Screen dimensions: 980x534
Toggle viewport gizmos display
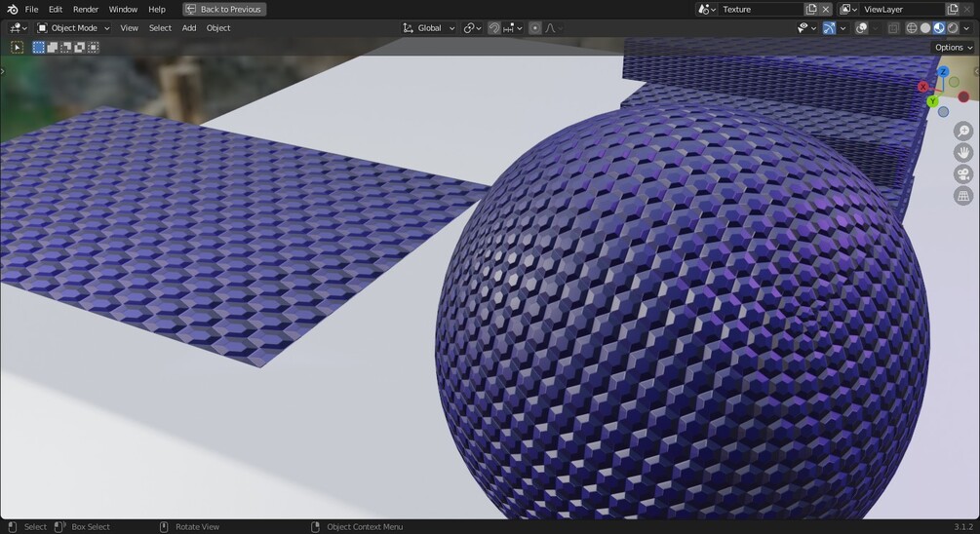click(829, 28)
